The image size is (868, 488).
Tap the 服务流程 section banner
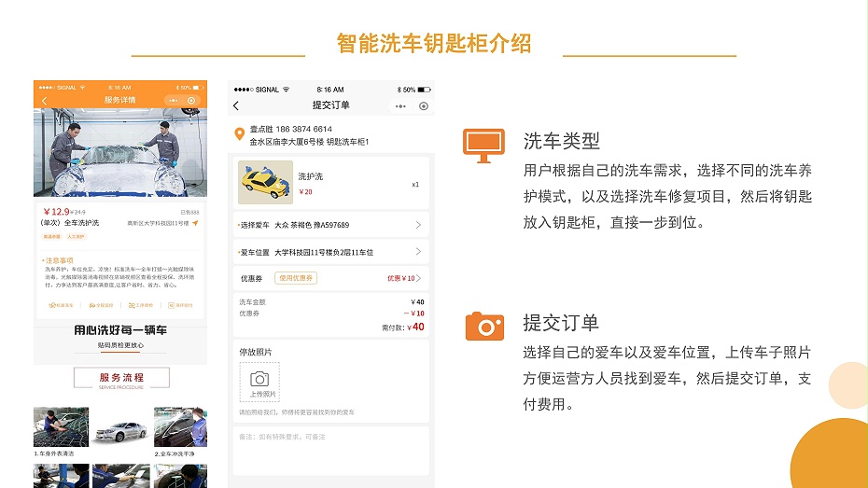coord(121,379)
